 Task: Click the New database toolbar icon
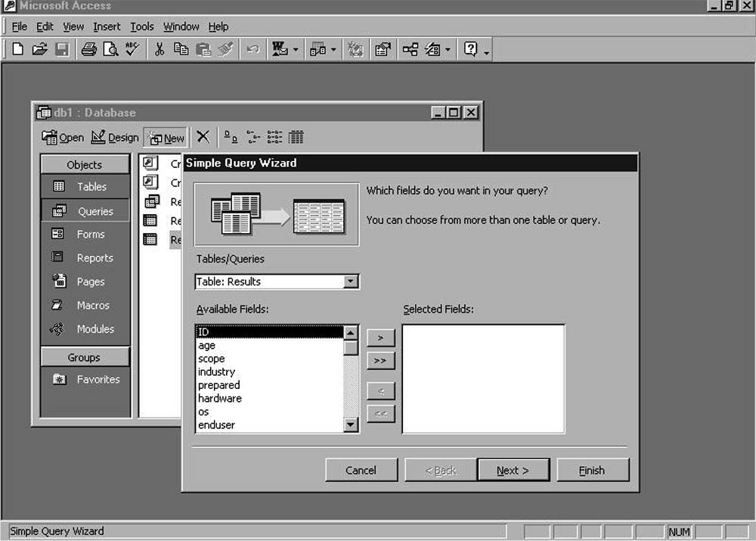pos(18,49)
